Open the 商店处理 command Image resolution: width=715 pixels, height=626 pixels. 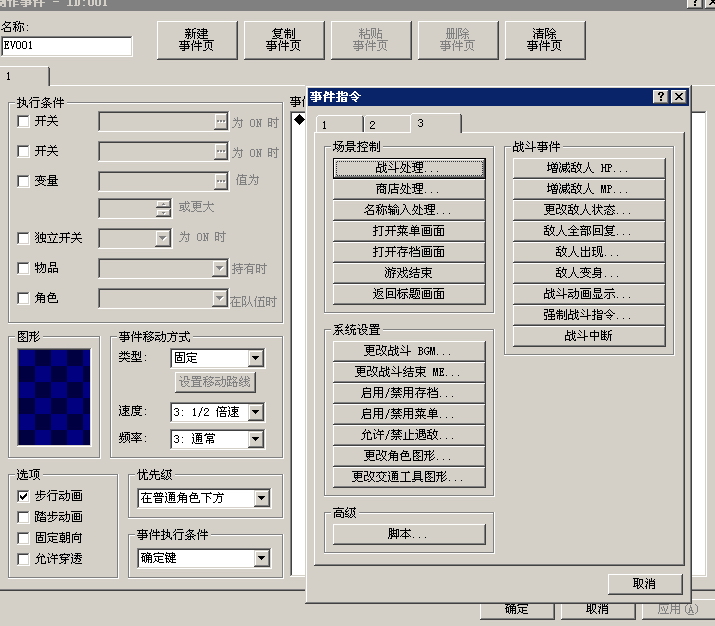[x=409, y=189]
